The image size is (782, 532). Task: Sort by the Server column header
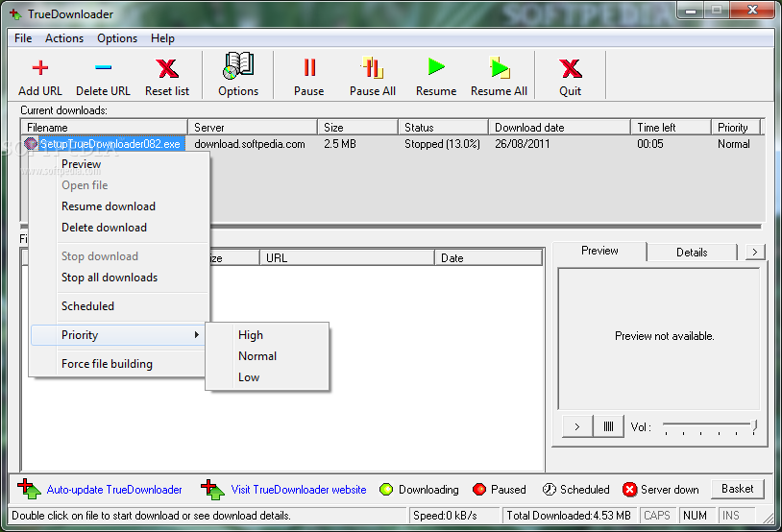coord(253,127)
